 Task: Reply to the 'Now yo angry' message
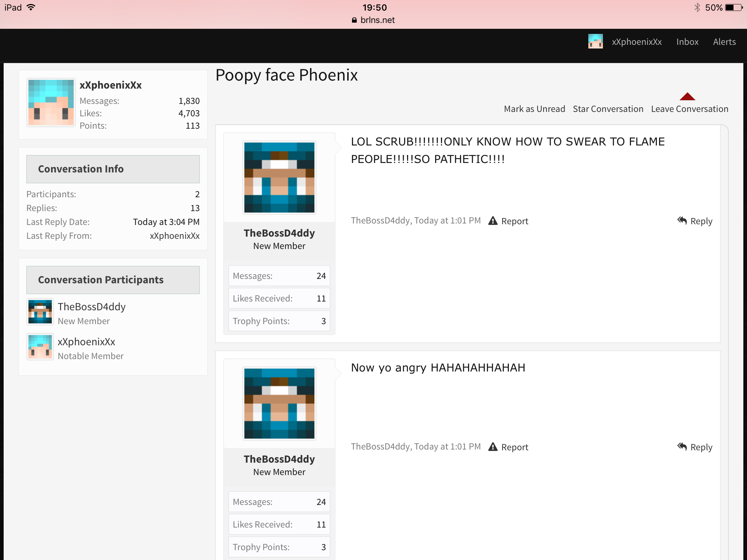pos(701,447)
